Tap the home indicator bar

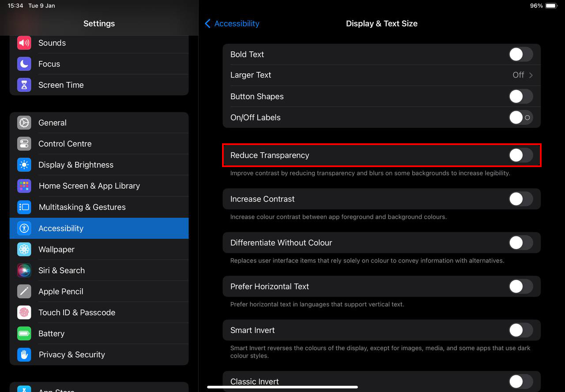point(282,387)
